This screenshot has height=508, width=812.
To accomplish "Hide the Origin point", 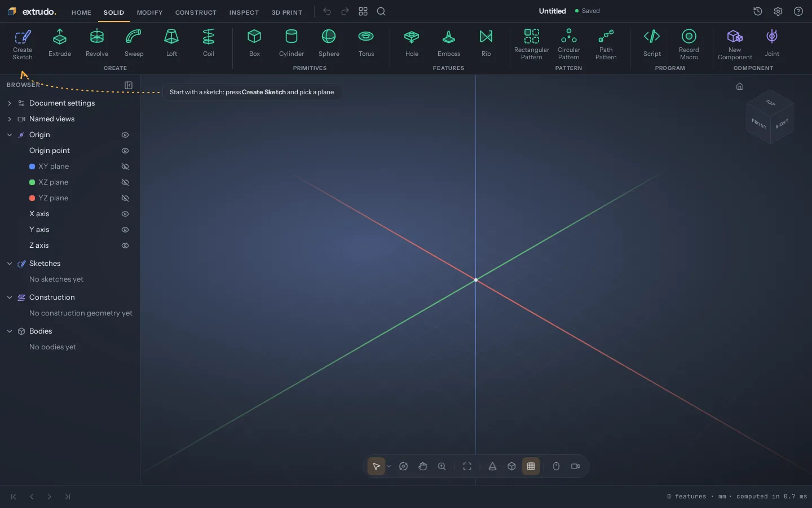I will coord(125,151).
